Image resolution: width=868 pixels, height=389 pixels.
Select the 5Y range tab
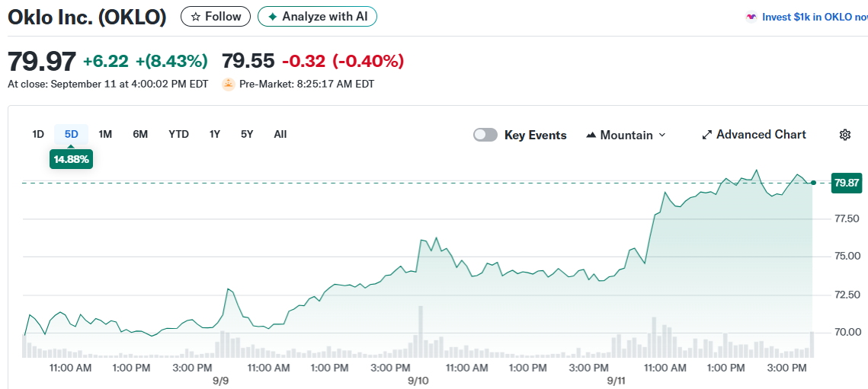click(x=247, y=135)
